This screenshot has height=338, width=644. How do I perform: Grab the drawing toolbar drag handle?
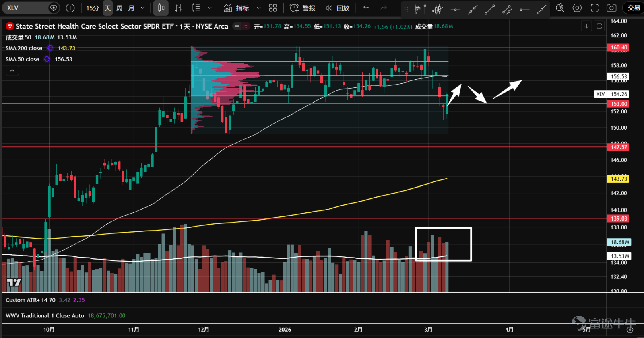[406, 9]
